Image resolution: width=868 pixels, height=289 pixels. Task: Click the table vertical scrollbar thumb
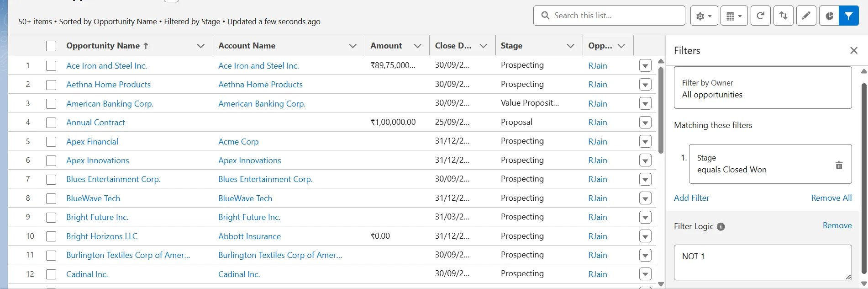coord(661,110)
